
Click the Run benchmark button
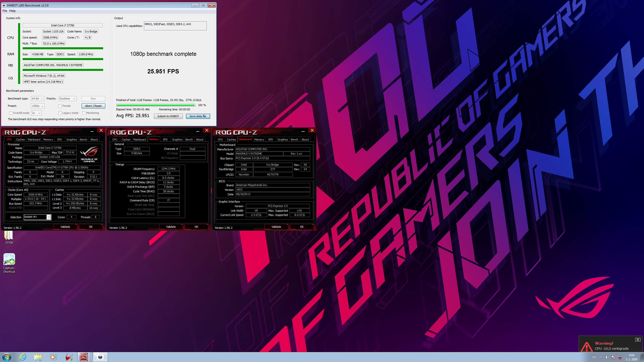[93, 99]
